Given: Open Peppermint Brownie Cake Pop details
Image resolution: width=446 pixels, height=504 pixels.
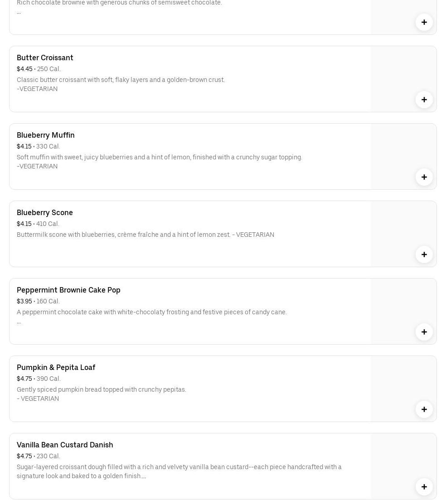Looking at the screenshot, I should (x=68, y=290).
